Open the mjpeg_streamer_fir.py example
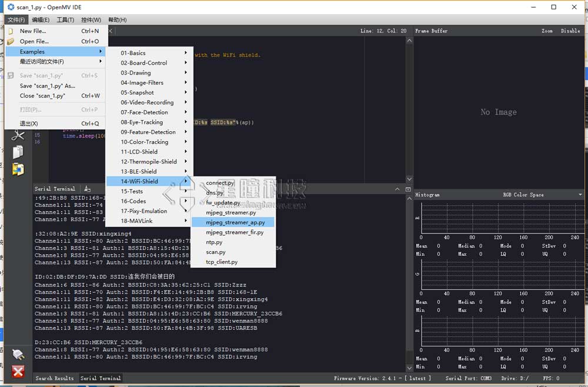Viewport: 588px width, 387px height. point(233,232)
